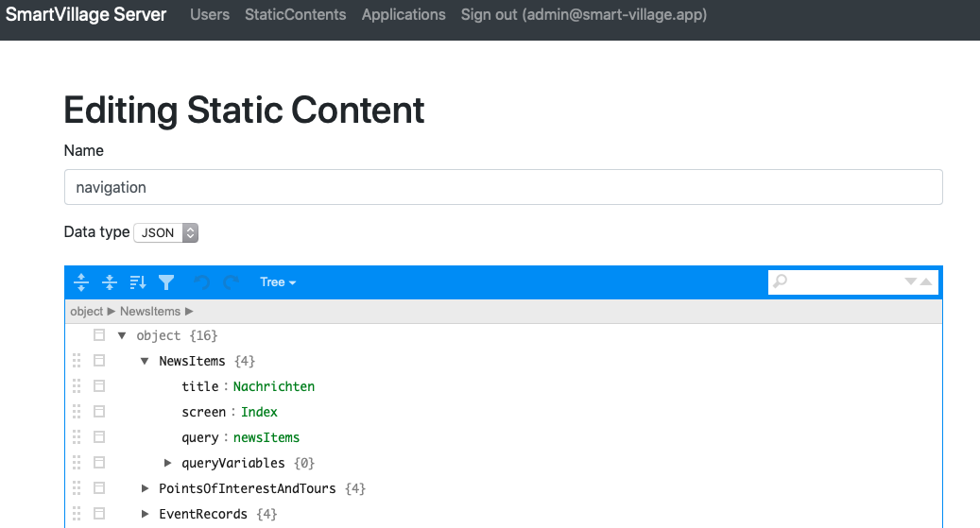This screenshot has height=528, width=980.
Task: Go to StaticContents in navbar
Action: tap(295, 15)
